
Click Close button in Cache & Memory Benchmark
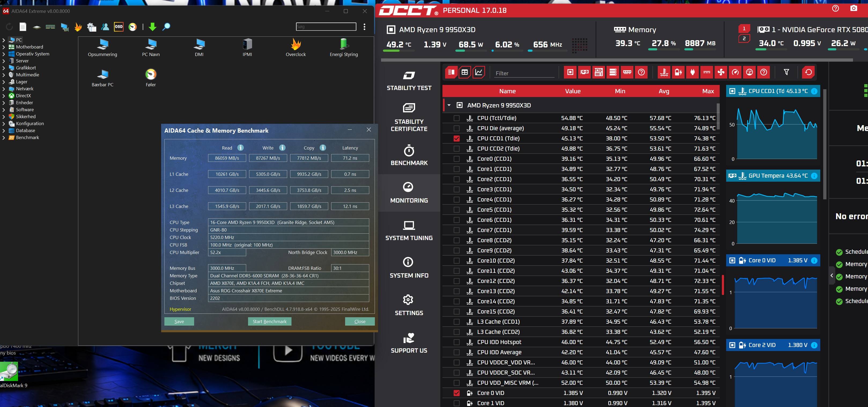click(360, 322)
